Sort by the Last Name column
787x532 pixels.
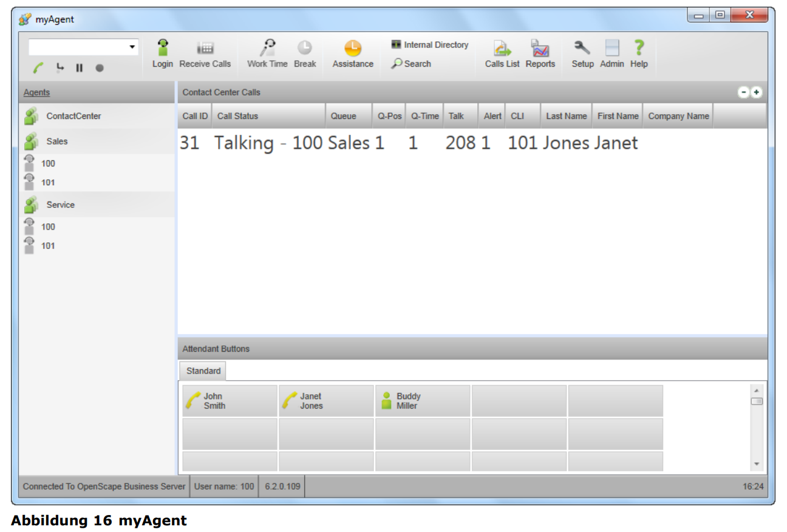[566, 116]
